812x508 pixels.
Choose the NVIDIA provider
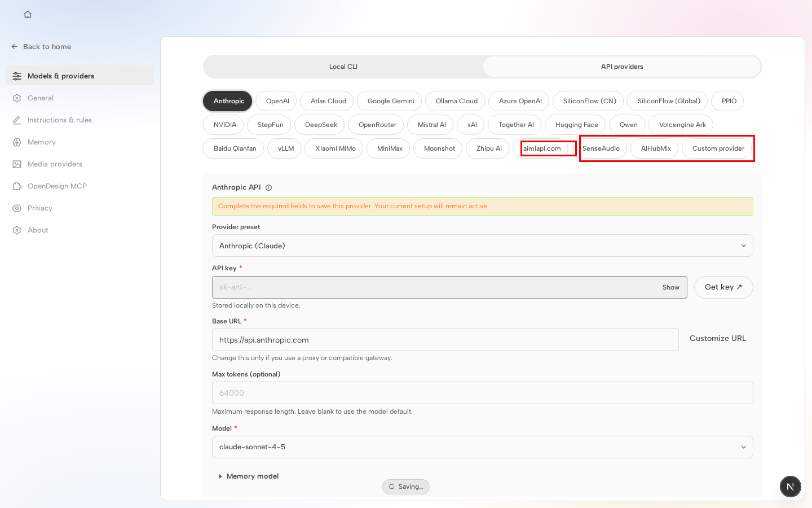pos(224,125)
